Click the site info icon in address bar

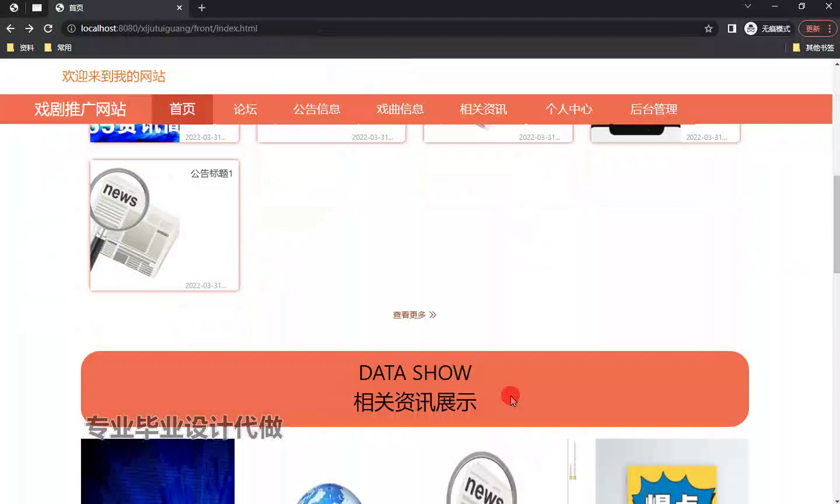[71, 29]
